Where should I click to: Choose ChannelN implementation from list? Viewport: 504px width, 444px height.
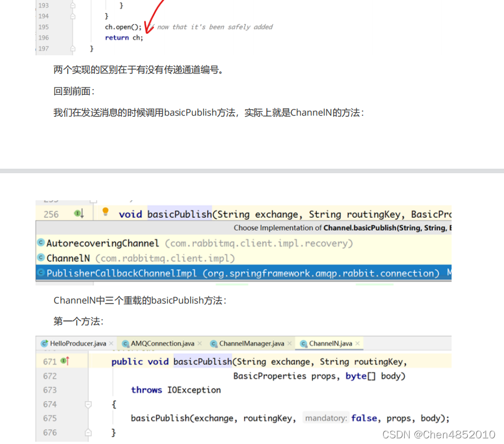click(244, 258)
